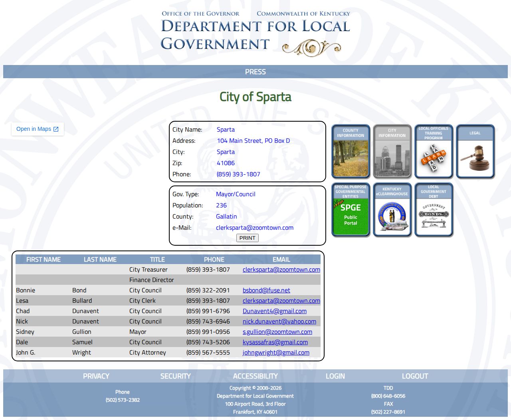The width and height of the screenshot is (511, 420).
Task: Click the EMAIL column header
Action: coord(281,259)
